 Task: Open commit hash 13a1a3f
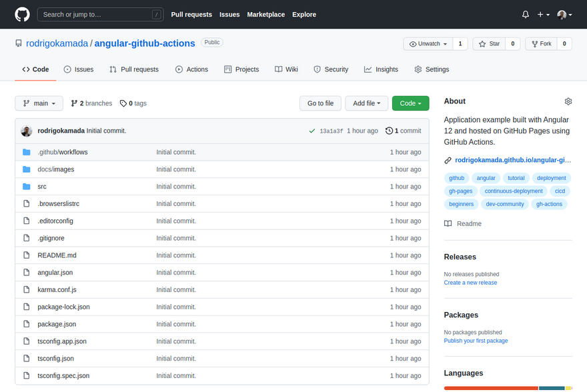(332, 131)
